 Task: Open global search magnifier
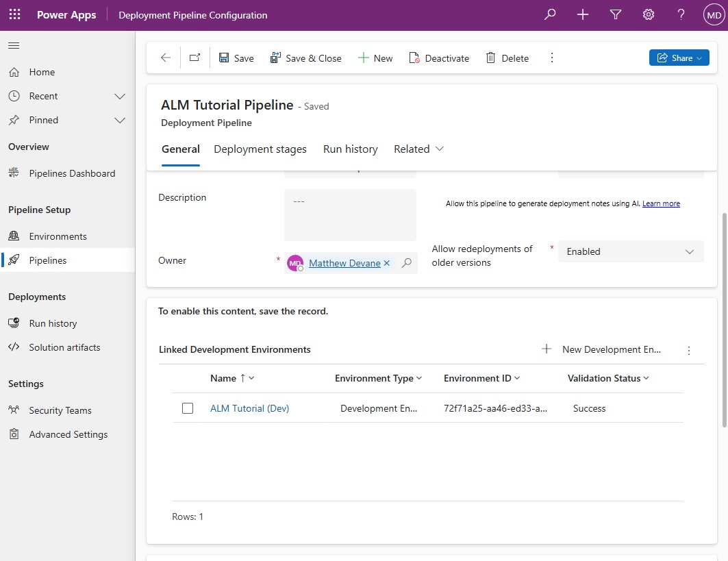tap(549, 14)
